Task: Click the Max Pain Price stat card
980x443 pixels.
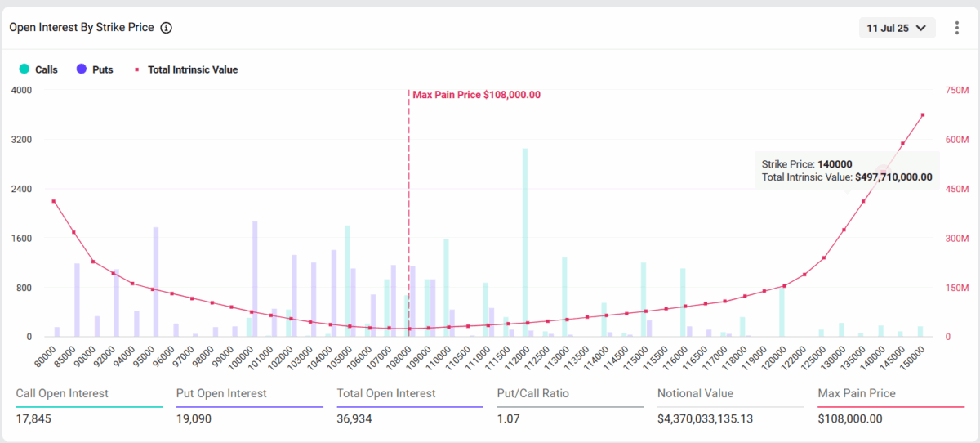Action: (x=890, y=405)
